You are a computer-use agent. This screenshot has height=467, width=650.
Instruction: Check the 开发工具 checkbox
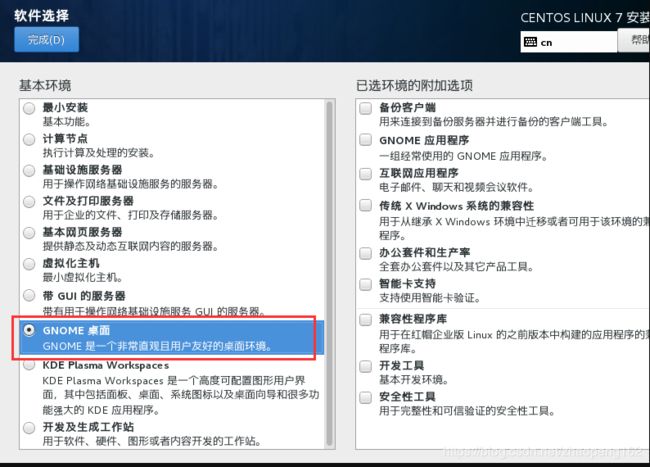[366, 366]
